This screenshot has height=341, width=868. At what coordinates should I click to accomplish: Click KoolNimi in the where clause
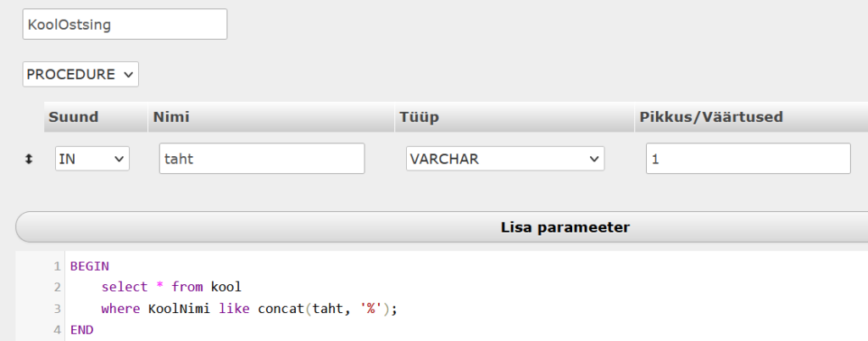tap(179, 308)
